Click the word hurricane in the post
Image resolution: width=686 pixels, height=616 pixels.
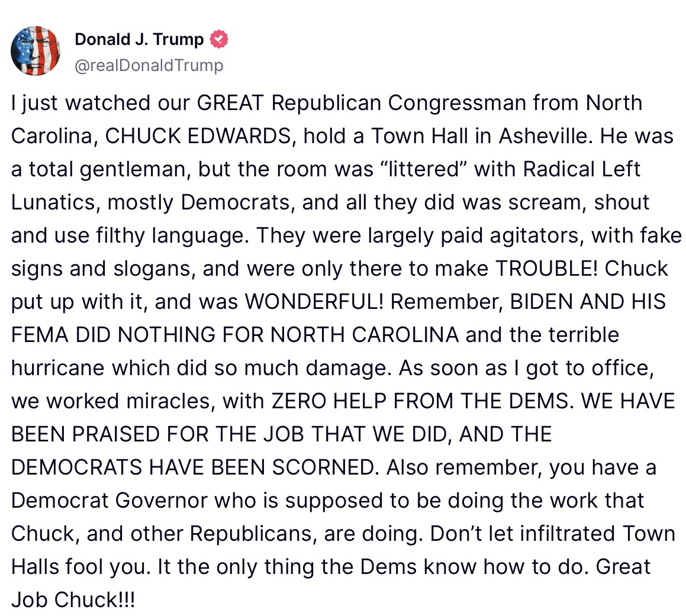click(x=58, y=368)
